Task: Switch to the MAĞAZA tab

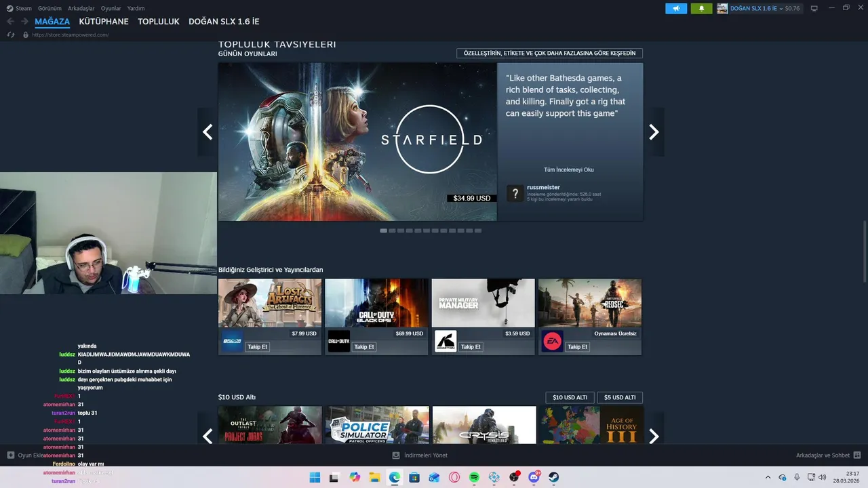Action: 52,22
